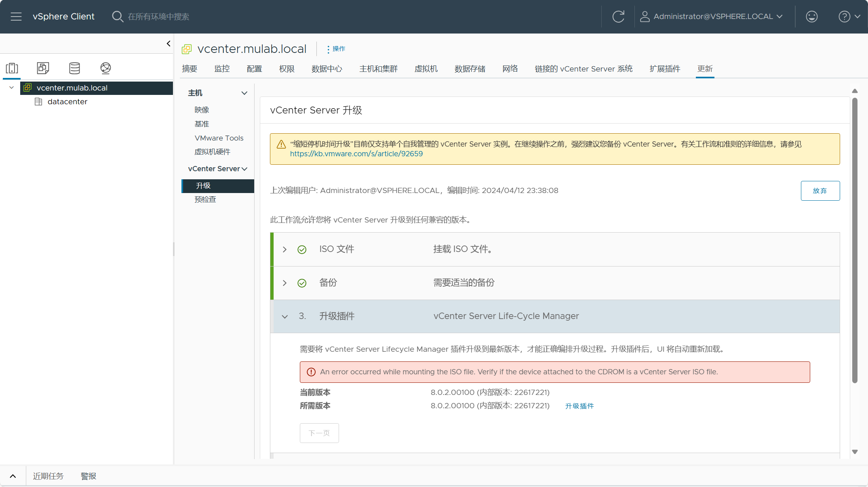
Task: Select 基准 in the sidebar
Action: pos(202,124)
